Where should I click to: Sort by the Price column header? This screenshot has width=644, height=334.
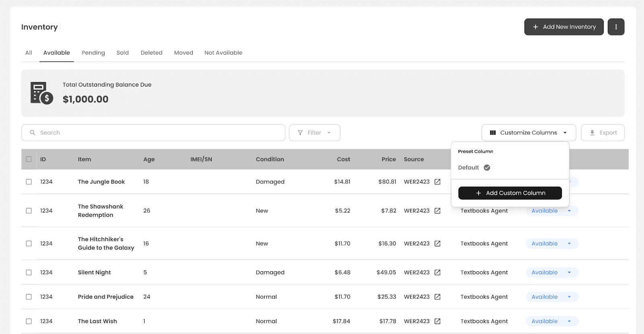[x=389, y=159]
